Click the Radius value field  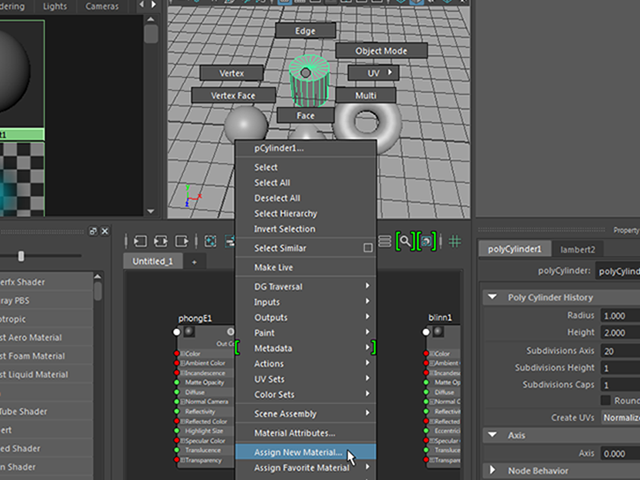tap(620, 316)
